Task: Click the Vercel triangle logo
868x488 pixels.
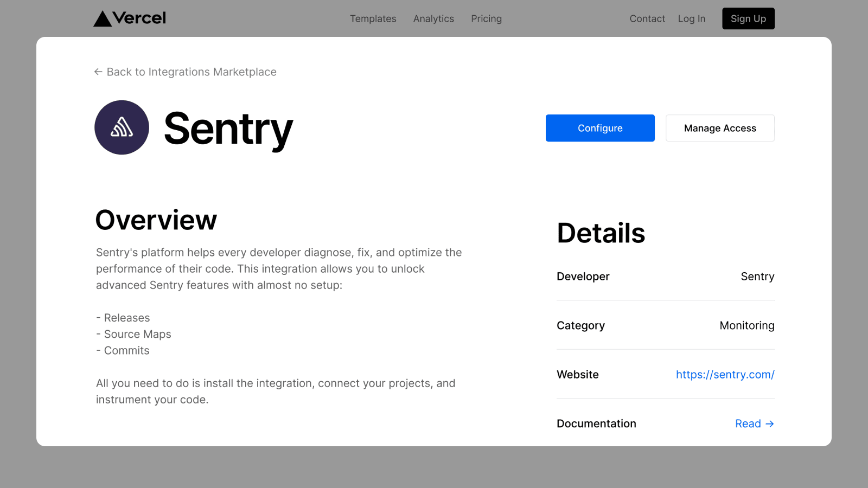Action: tap(103, 18)
